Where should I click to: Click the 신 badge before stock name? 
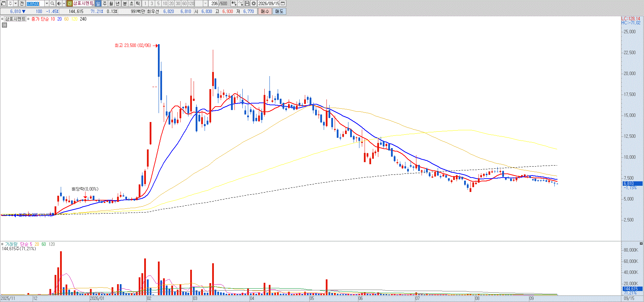70,3
